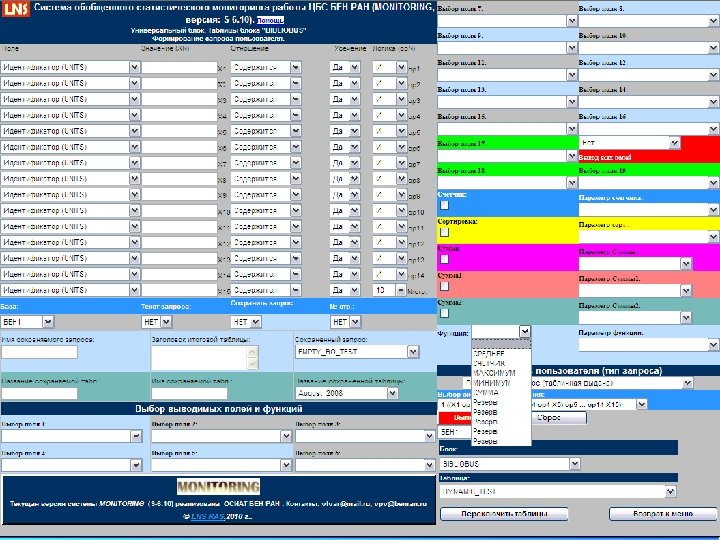The image size is (720, 540).
Task: Open the Содержится relation dropdown in row x1
Action: (266, 68)
